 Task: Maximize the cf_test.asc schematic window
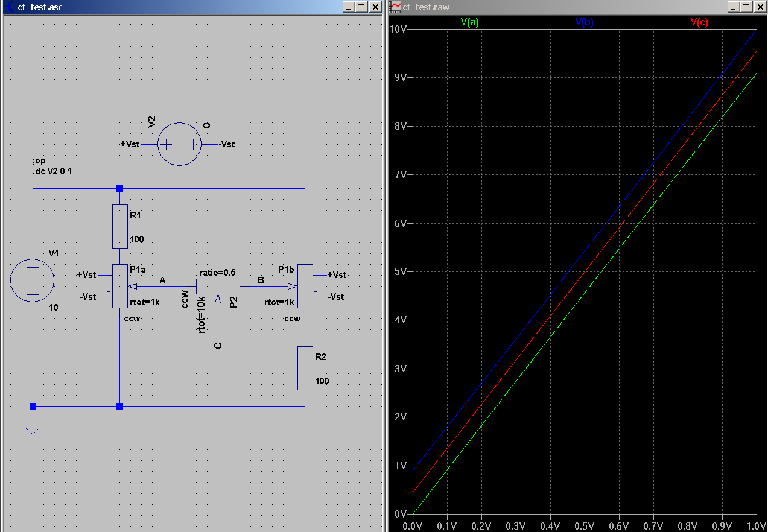pos(361,7)
